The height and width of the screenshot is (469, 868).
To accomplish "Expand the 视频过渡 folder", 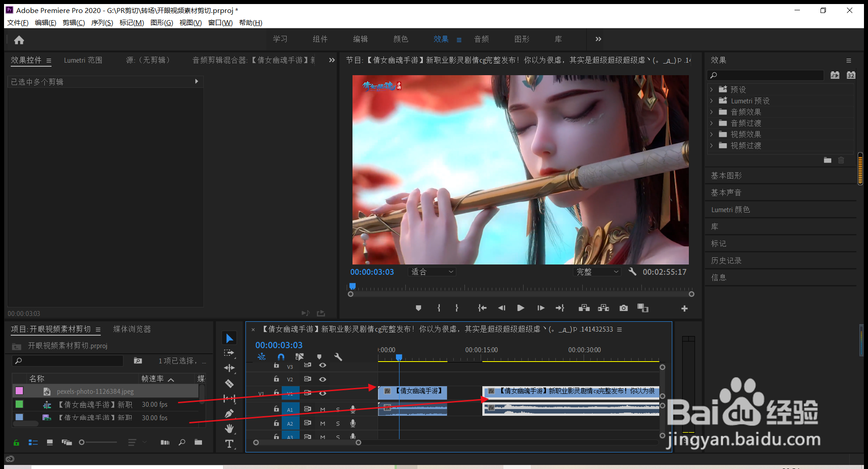I will pyautogui.click(x=711, y=145).
